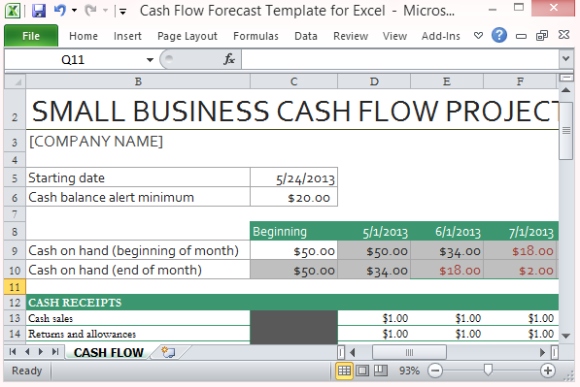580x387 pixels.
Task: Select Returns and allowances label cell
Action: pyautogui.click(x=138, y=334)
